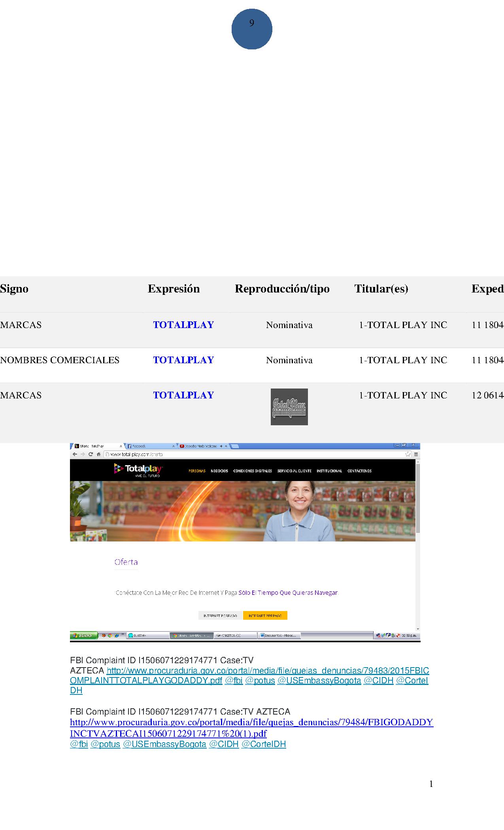Click the first @potus mention link

[x=260, y=681]
